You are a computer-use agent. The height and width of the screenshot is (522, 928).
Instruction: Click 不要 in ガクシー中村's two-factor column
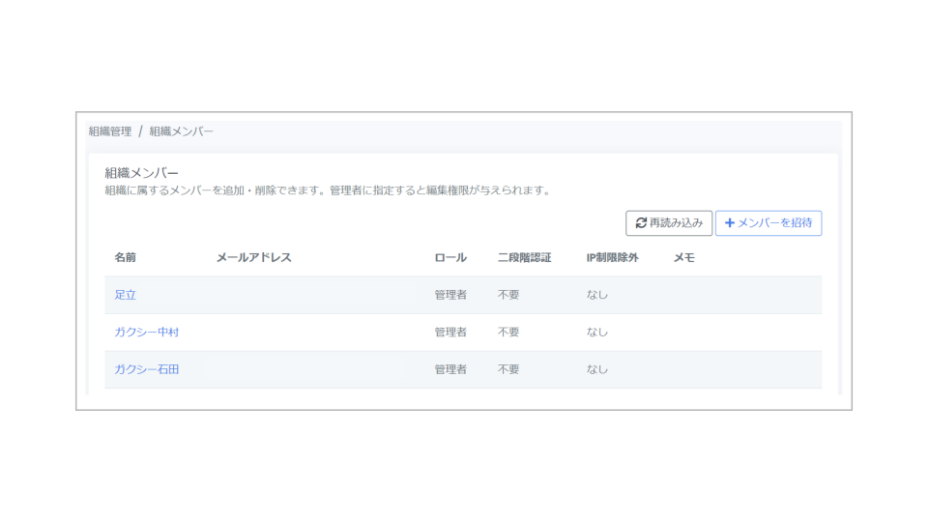click(508, 332)
